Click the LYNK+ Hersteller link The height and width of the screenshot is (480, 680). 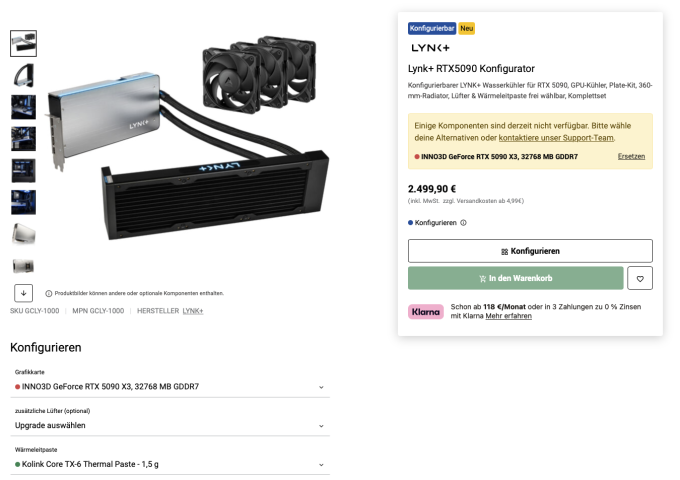193,311
